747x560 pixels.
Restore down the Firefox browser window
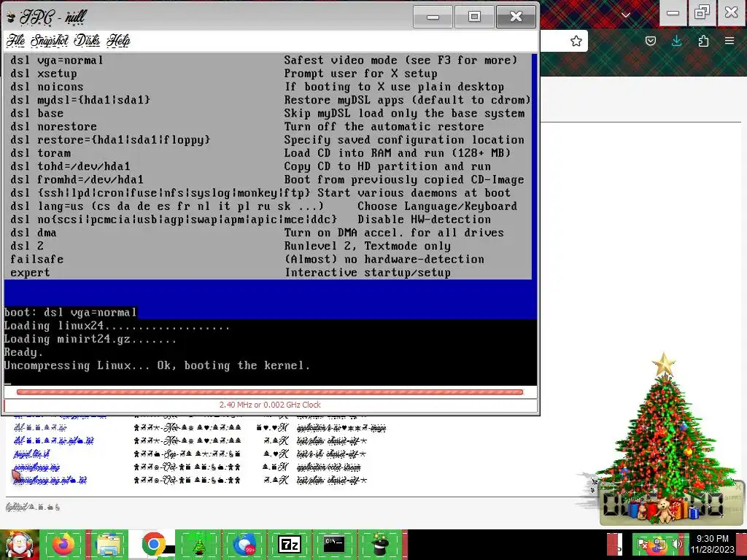(x=701, y=13)
